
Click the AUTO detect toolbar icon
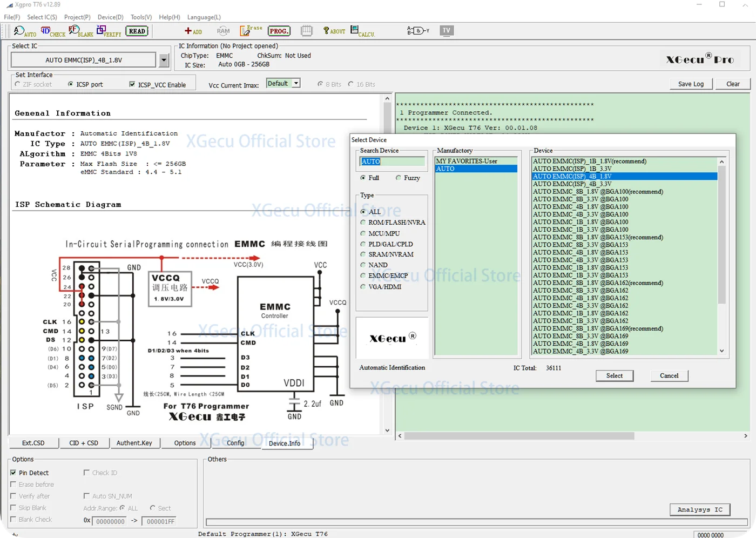pos(24,31)
